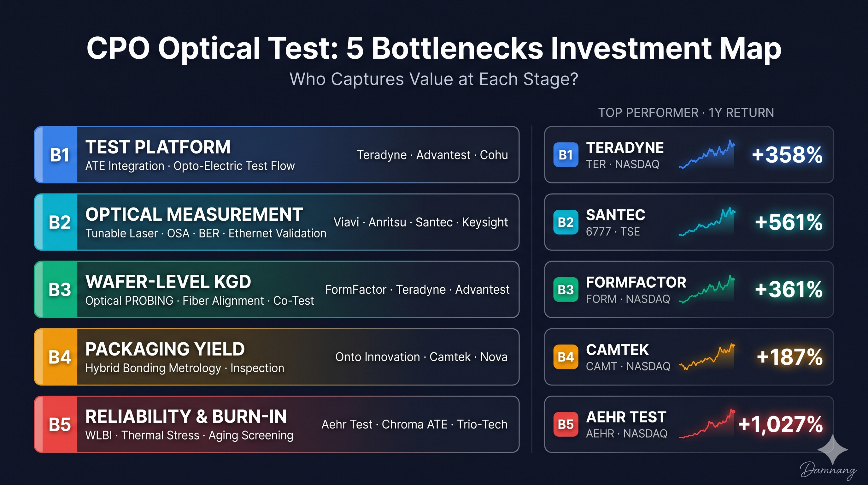Click the FormFactor green sparkline chart
Viewport: 868px width, 485px height.
click(x=707, y=289)
